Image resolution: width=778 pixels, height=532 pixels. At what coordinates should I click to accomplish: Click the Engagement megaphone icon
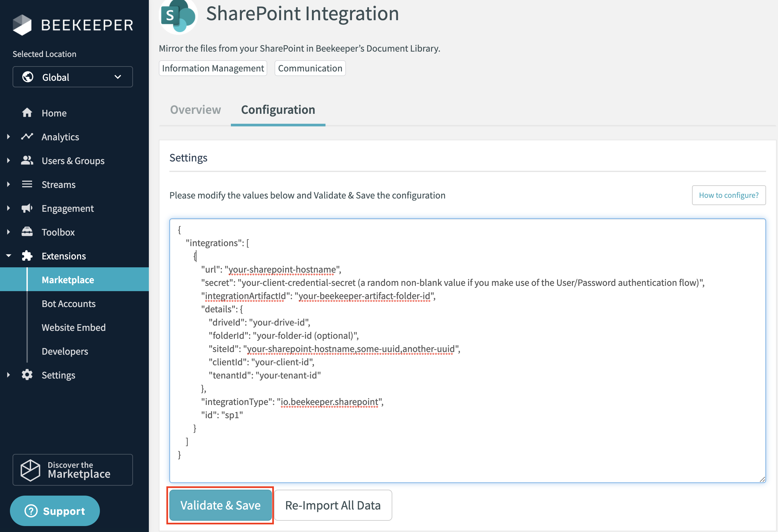pyautogui.click(x=27, y=208)
